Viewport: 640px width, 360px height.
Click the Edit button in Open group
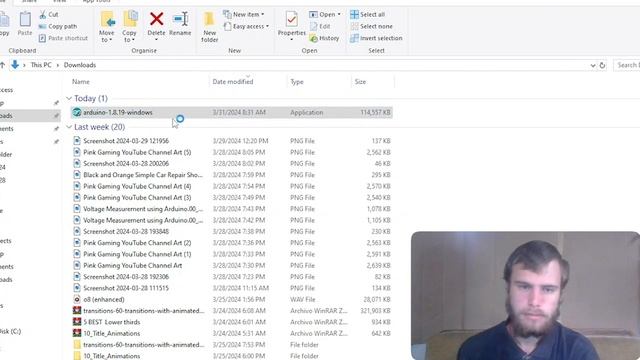tap(320, 26)
